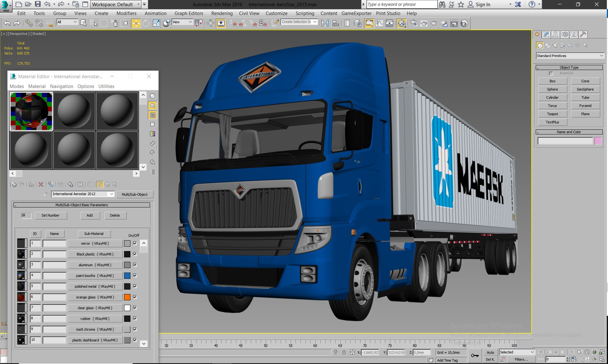Screen dimensions: 608x364
Task: Open the Workspace: Default dropdown
Action: pyautogui.click(x=115, y=4)
